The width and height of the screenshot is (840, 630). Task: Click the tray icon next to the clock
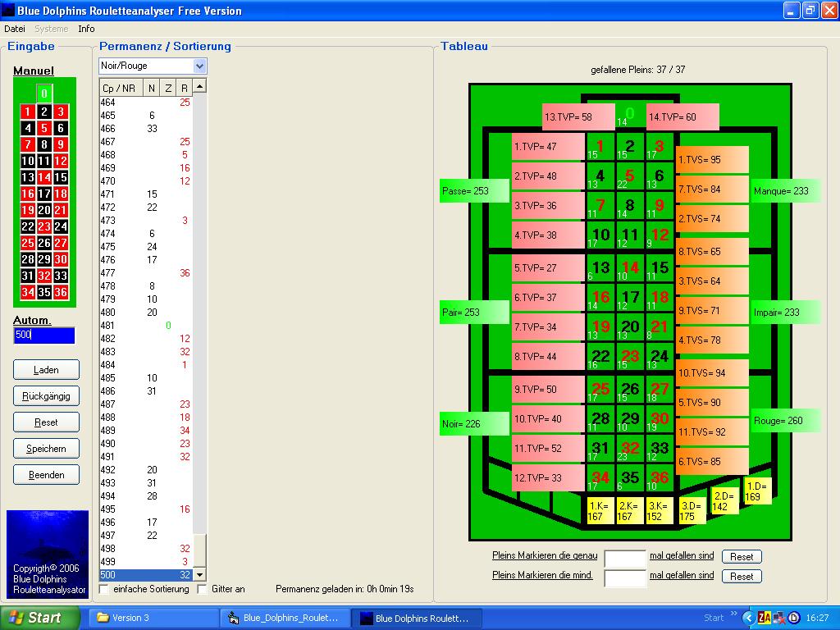pyautogui.click(x=794, y=618)
